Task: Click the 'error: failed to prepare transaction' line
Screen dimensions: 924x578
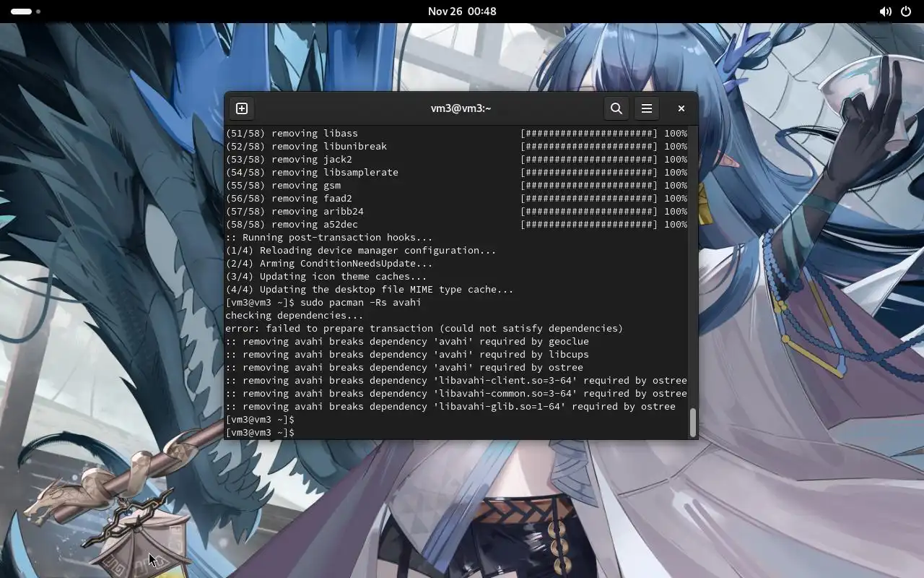Action: click(424, 328)
